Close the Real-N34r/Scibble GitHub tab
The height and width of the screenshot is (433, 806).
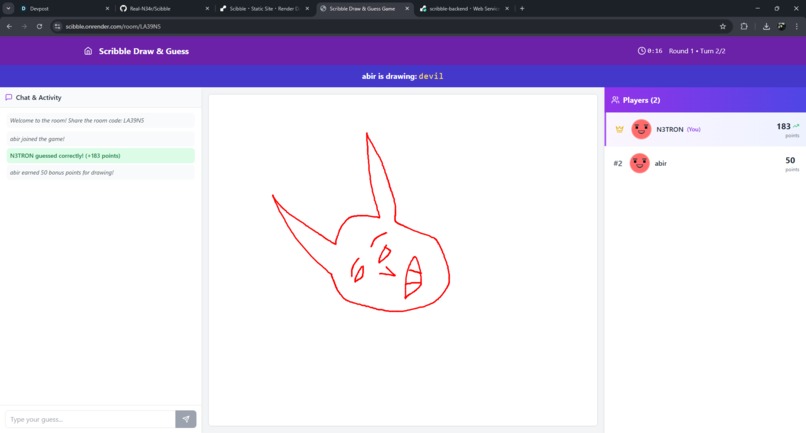pos(207,9)
